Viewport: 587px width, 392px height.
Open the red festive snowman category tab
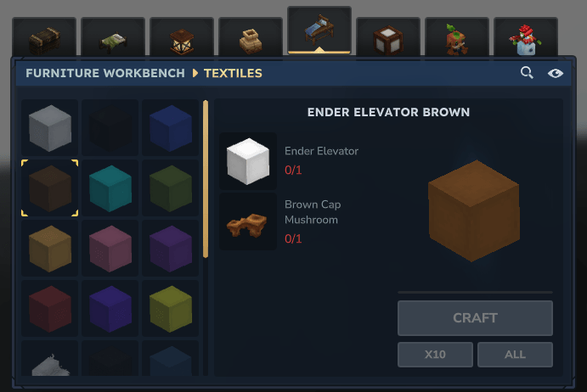526,37
